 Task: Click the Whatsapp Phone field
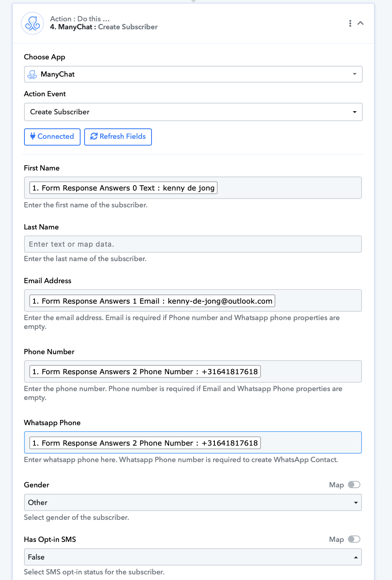(193, 442)
